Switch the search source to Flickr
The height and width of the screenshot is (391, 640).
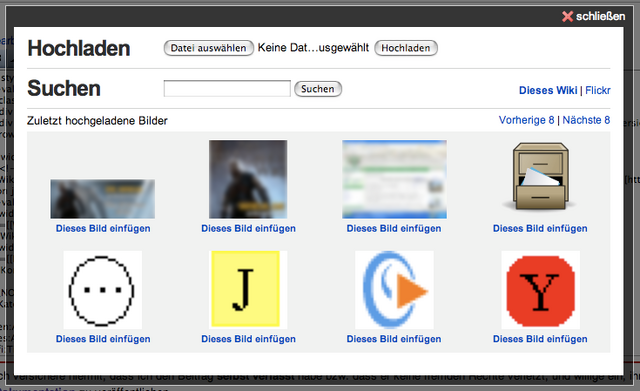point(598,90)
